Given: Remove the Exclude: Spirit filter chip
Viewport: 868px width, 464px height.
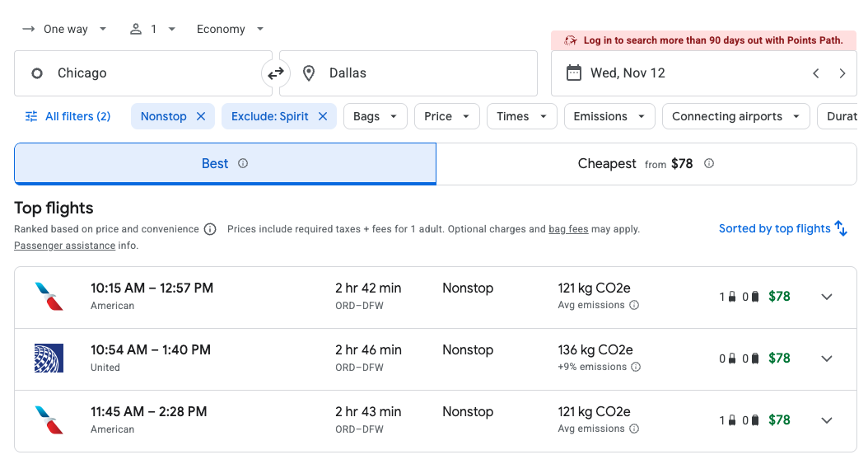Looking at the screenshot, I should 323,116.
